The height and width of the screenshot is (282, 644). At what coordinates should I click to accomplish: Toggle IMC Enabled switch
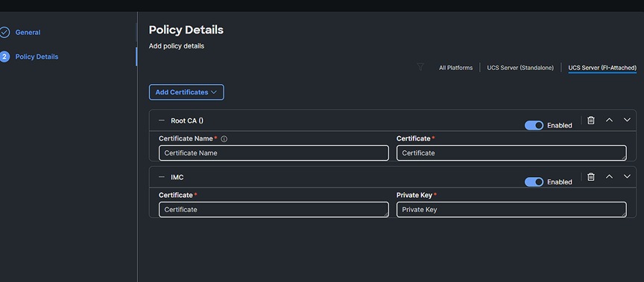pos(534,182)
